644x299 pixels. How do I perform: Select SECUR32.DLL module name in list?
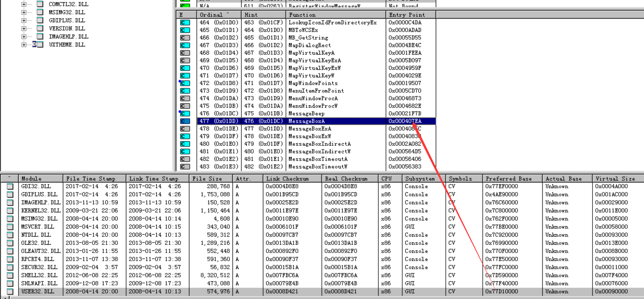pyautogui.click(x=39, y=267)
